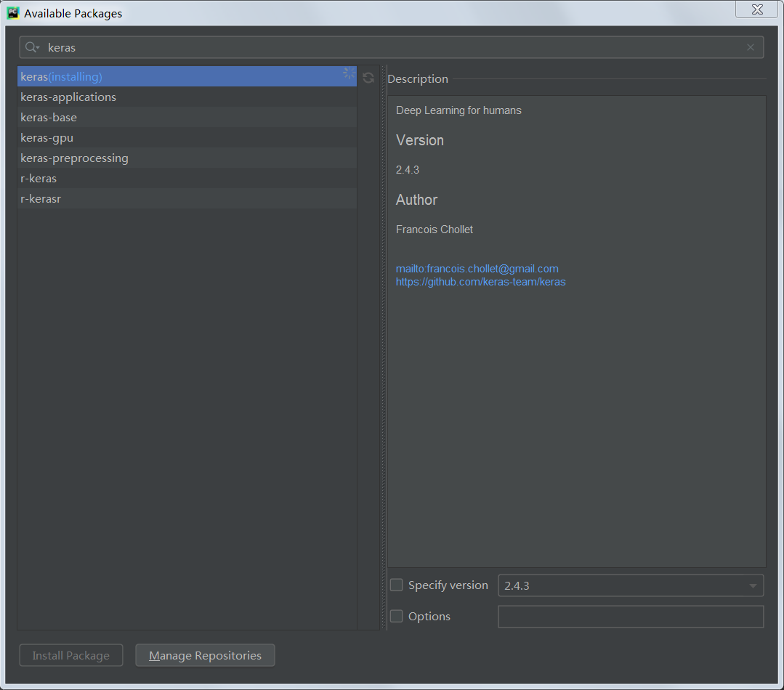The image size is (784, 690).
Task: Click the francois.chollet@gmail.com mailto link
Action: (x=477, y=268)
